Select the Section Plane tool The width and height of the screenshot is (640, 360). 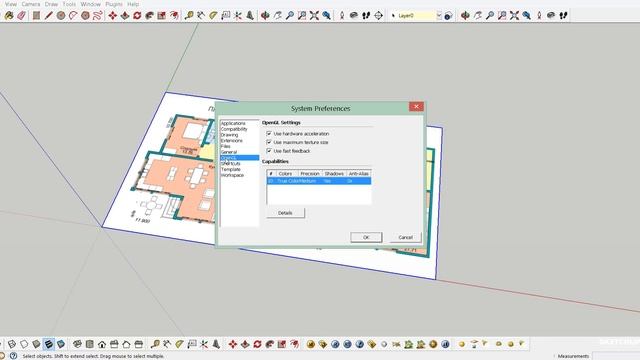click(378, 16)
